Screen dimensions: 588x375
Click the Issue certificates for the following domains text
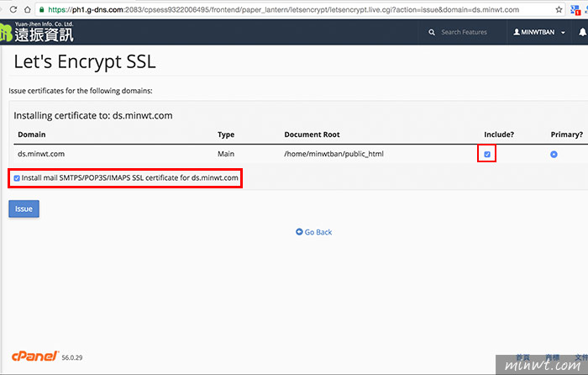click(x=81, y=91)
